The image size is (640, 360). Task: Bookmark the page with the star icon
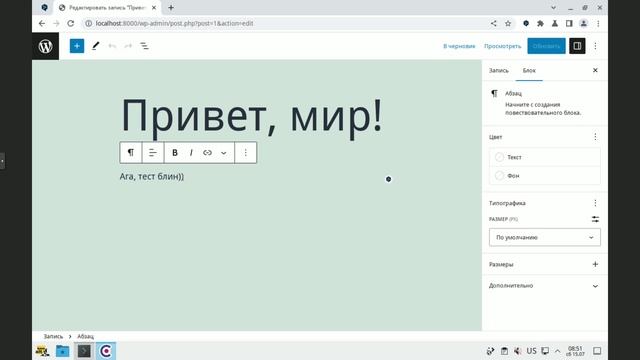508,23
